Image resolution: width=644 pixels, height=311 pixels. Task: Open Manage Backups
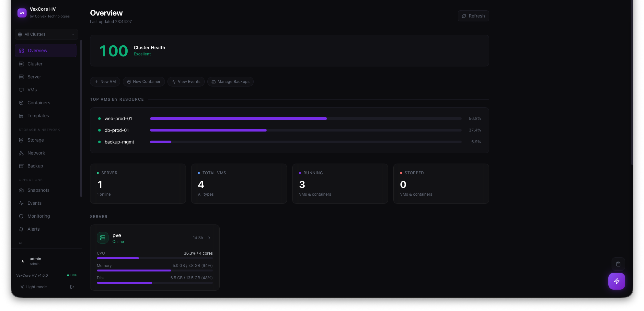230,82
